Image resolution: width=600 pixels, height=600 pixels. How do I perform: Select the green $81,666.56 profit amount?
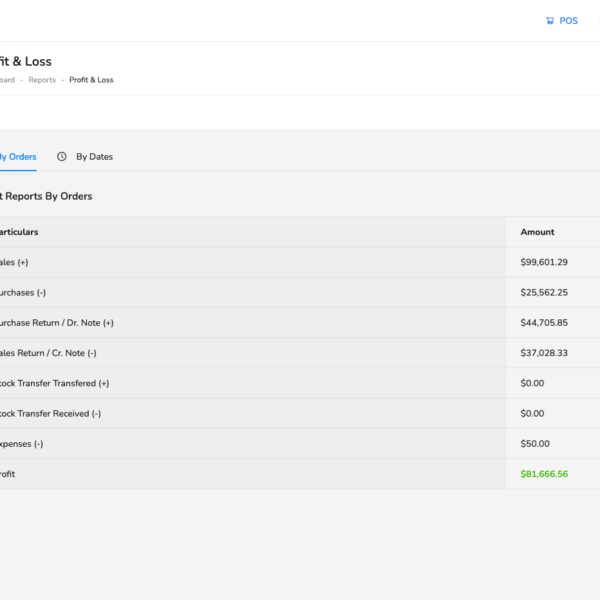544,474
